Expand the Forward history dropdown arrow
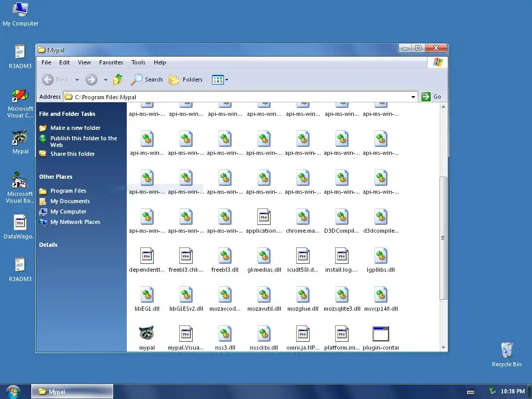Viewport: 532px width, 399px height. click(x=105, y=80)
